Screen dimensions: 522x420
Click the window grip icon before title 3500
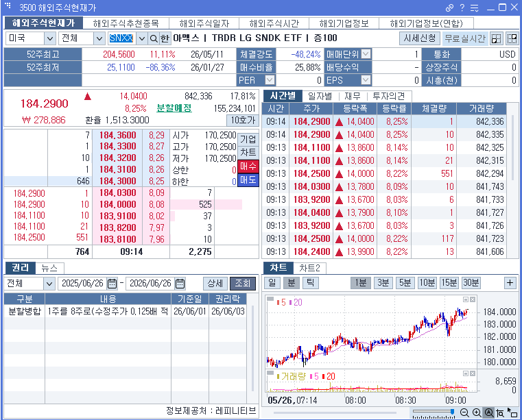pyautogui.click(x=8, y=5)
